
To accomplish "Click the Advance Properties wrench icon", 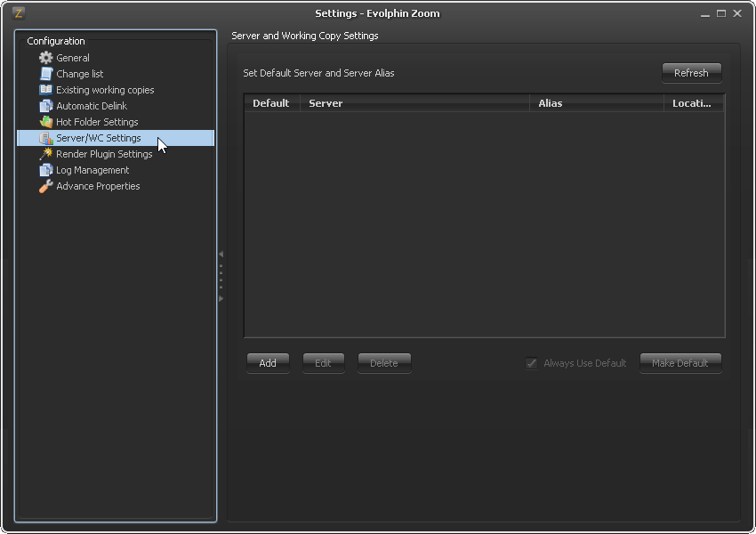I will coord(45,186).
